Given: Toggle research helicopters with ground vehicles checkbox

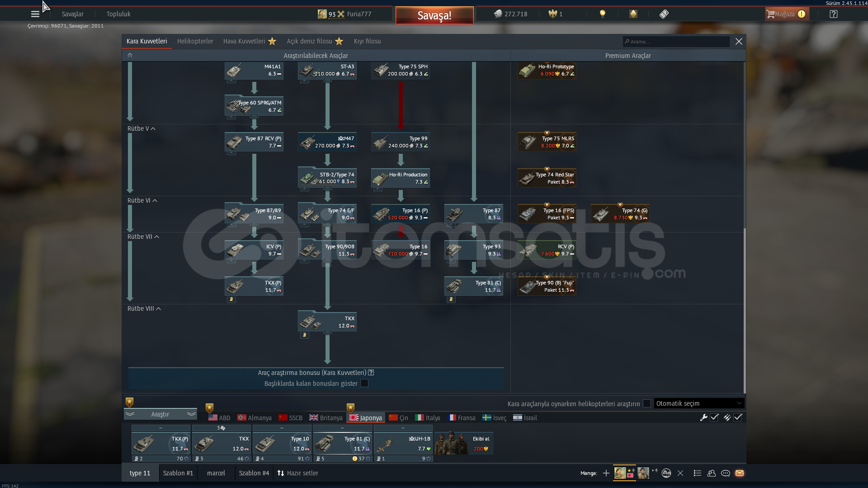Looking at the screenshot, I should coord(647,403).
